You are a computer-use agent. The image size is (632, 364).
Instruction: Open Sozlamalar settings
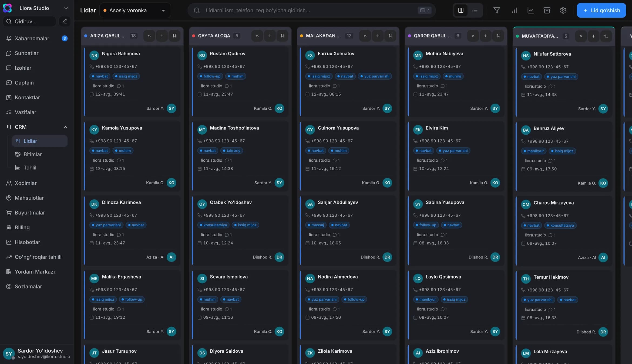(x=37, y=287)
